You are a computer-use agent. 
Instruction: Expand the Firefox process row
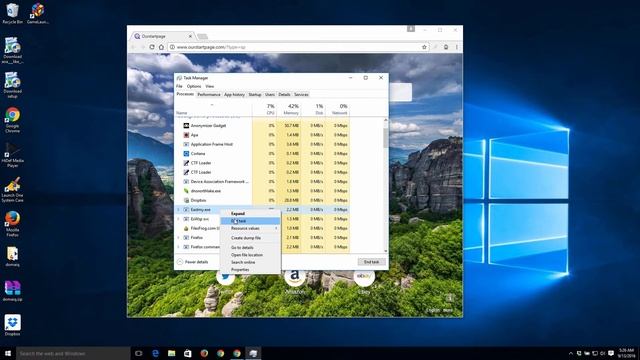point(178,238)
